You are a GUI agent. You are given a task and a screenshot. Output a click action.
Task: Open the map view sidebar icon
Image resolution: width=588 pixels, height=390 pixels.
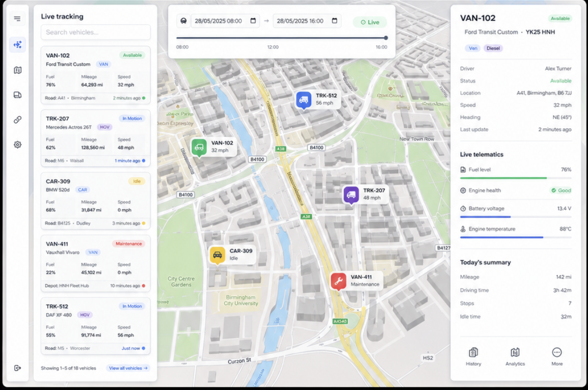coord(17,70)
